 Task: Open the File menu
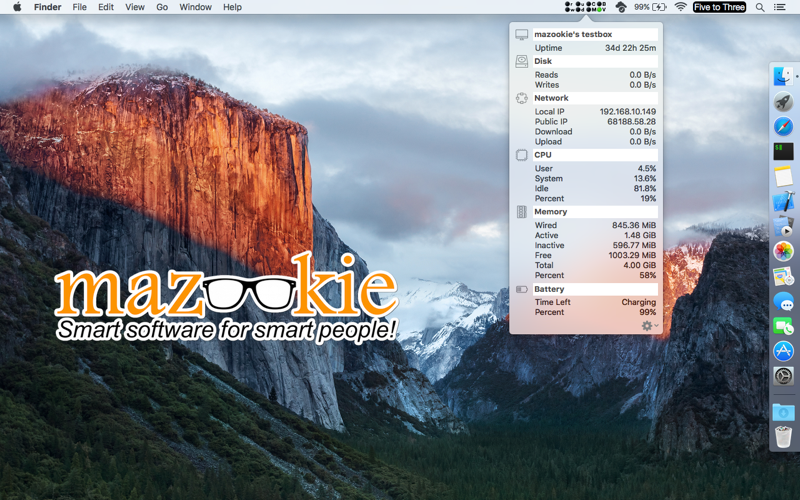(79, 7)
